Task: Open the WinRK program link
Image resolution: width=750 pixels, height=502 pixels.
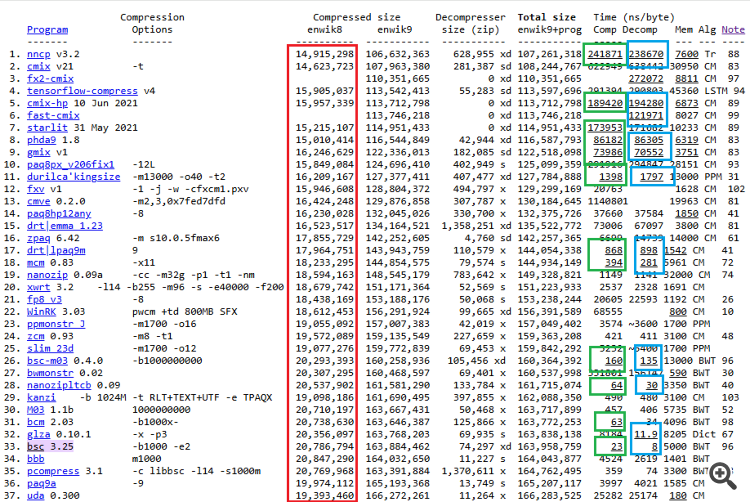Action: tap(41, 312)
